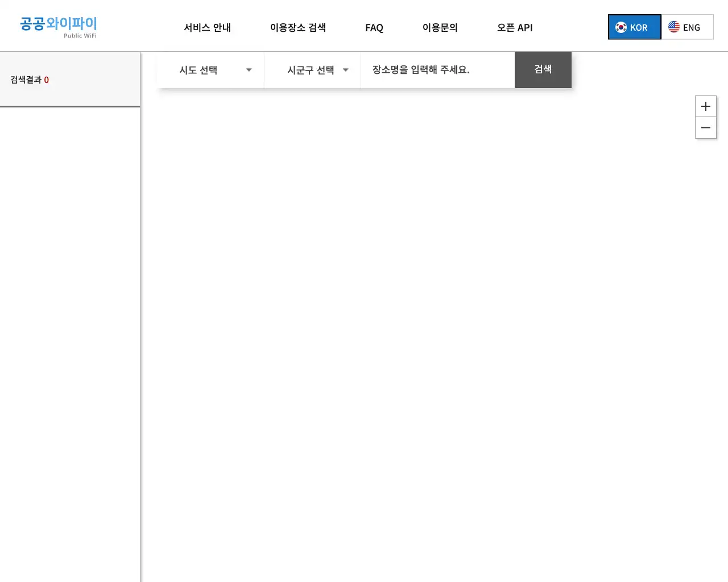Click the map zoom in plus icon
This screenshot has height=582, width=728.
(706, 106)
